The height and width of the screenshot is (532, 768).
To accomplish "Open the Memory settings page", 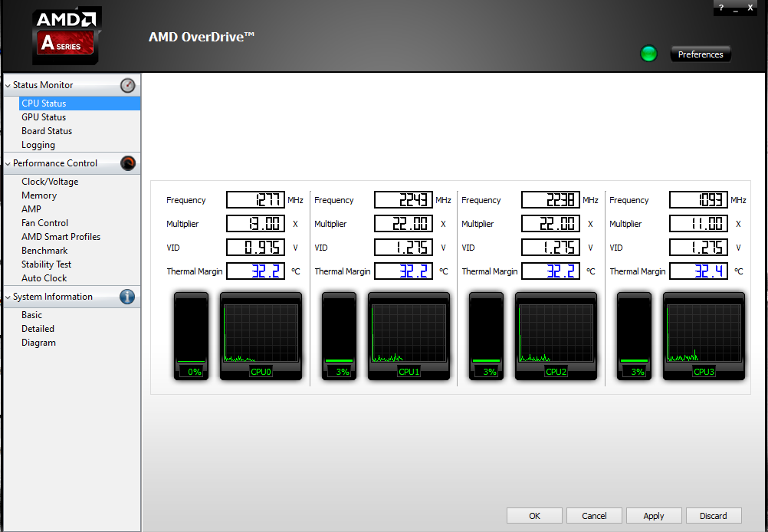I will 39,195.
